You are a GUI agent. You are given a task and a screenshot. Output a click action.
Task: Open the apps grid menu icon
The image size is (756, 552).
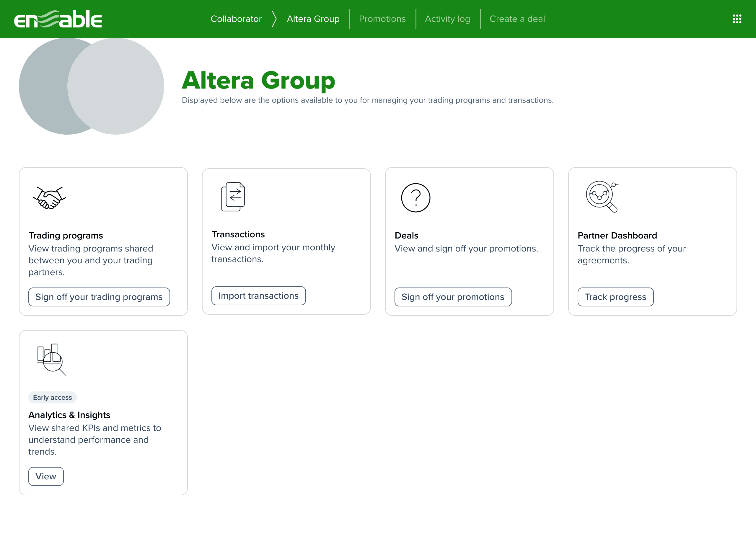[737, 19]
